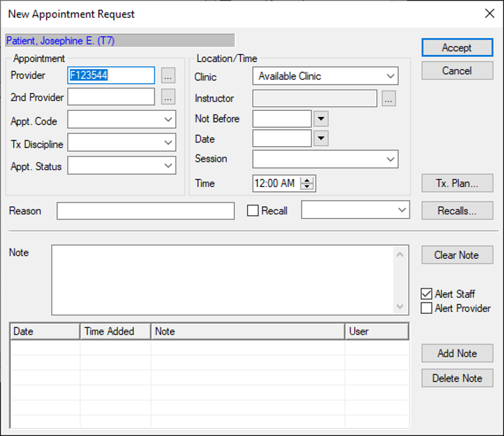Image resolution: width=504 pixels, height=436 pixels.
Task: Check the Alert Provider checkbox
Action: pos(426,308)
